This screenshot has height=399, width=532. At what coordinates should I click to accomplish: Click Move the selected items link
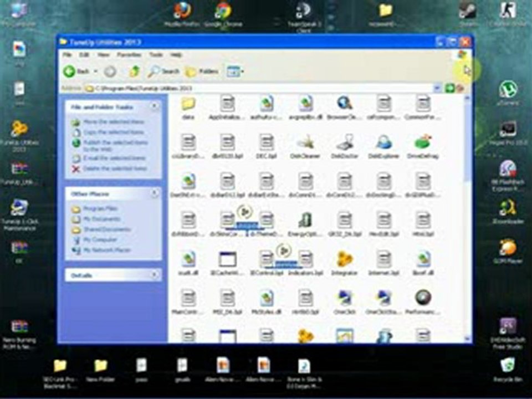[x=114, y=122]
